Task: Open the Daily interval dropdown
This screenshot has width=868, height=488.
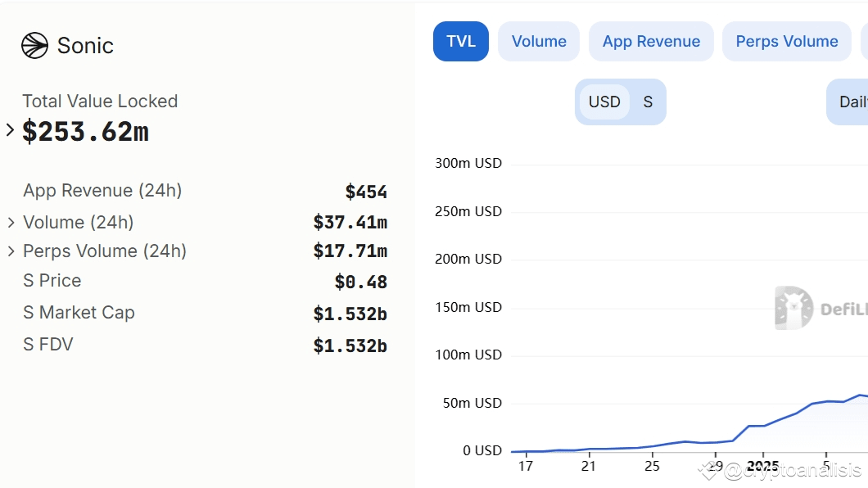Action: [x=848, y=102]
